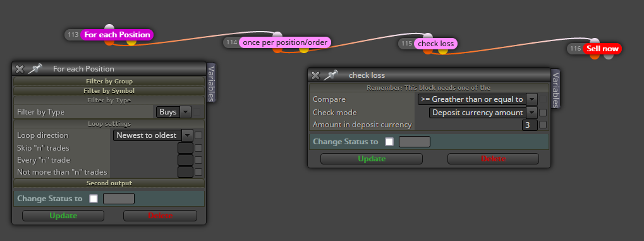Click the pin icon in check loss panel
The width and height of the screenshot is (644, 241).
coord(331,75)
